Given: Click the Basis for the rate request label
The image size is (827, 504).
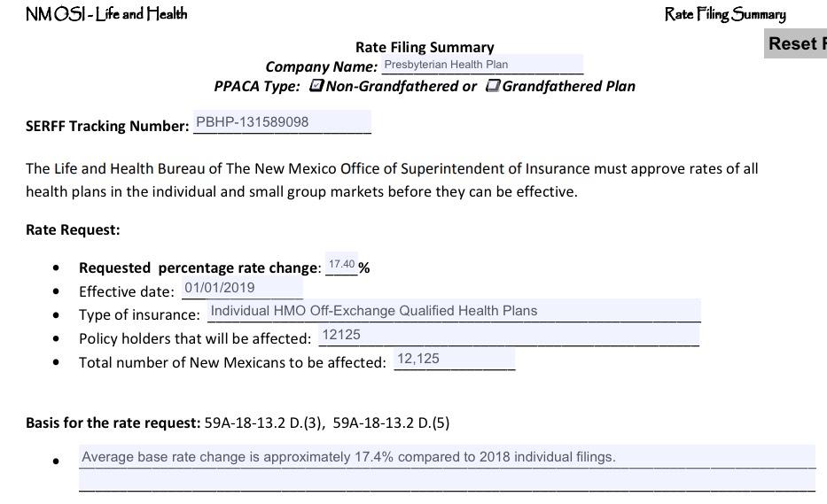Looking at the screenshot, I should (113, 423).
